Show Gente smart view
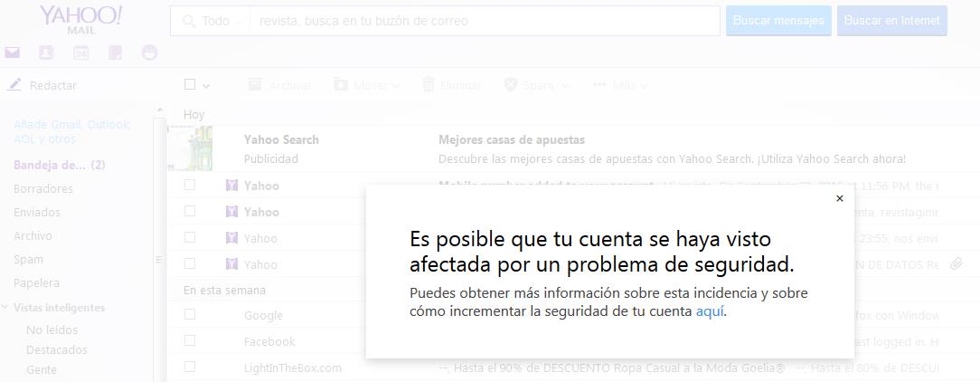This screenshot has height=382, width=980. [x=42, y=369]
